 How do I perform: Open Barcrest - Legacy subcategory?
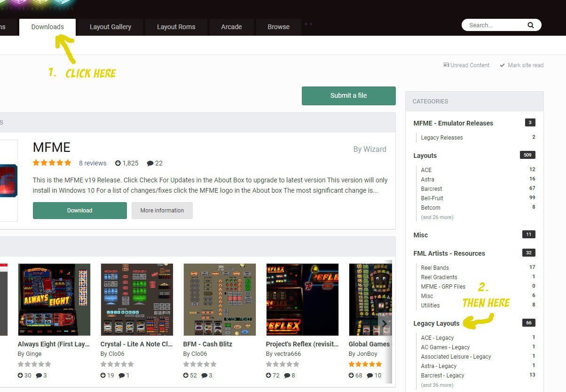[442, 376]
